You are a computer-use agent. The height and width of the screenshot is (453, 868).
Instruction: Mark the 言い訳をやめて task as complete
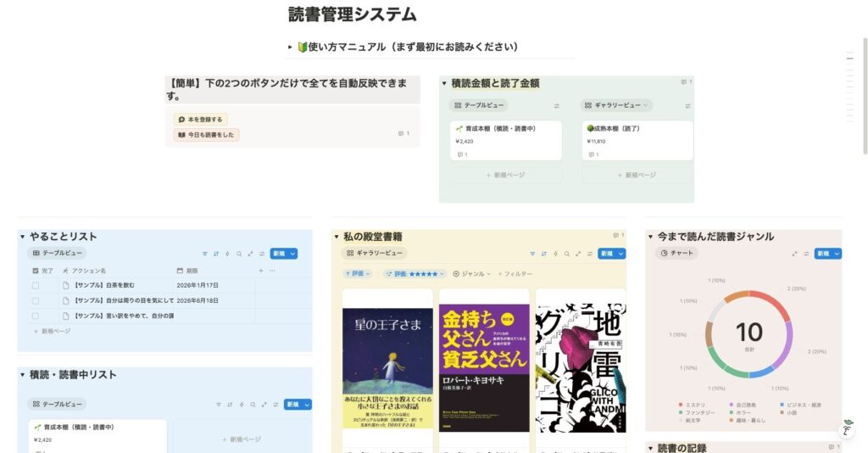click(x=36, y=316)
